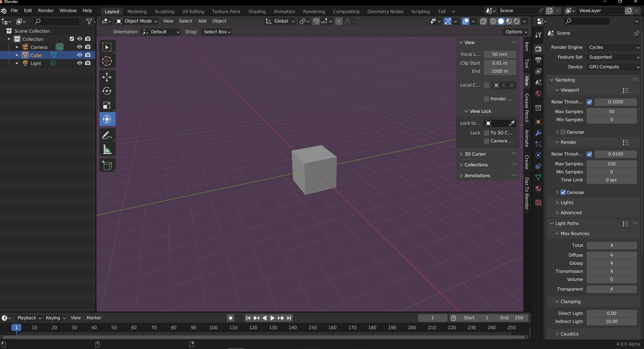Choose the Move tool in toolbar
Image resolution: width=644 pixels, height=349 pixels.
click(107, 77)
